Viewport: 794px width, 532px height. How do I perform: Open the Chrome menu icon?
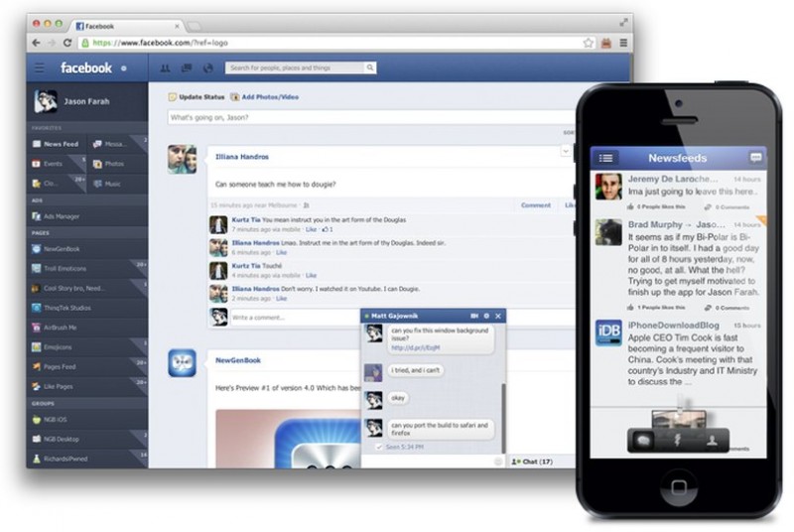[x=623, y=43]
